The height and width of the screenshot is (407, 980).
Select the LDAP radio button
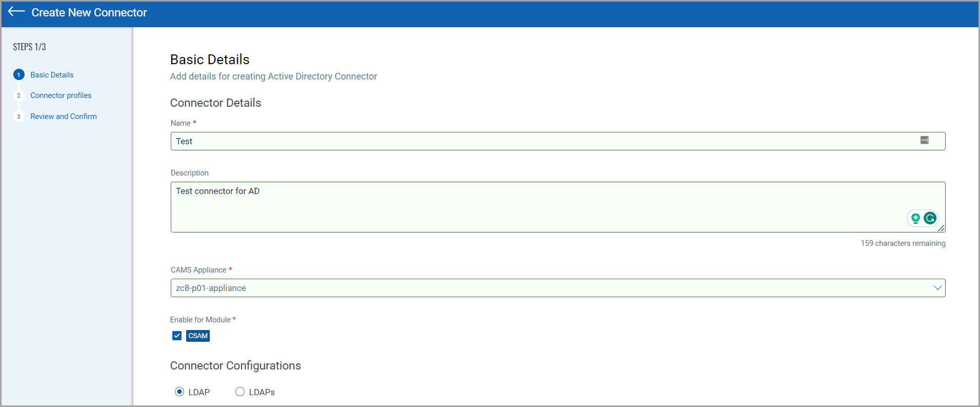click(x=179, y=392)
